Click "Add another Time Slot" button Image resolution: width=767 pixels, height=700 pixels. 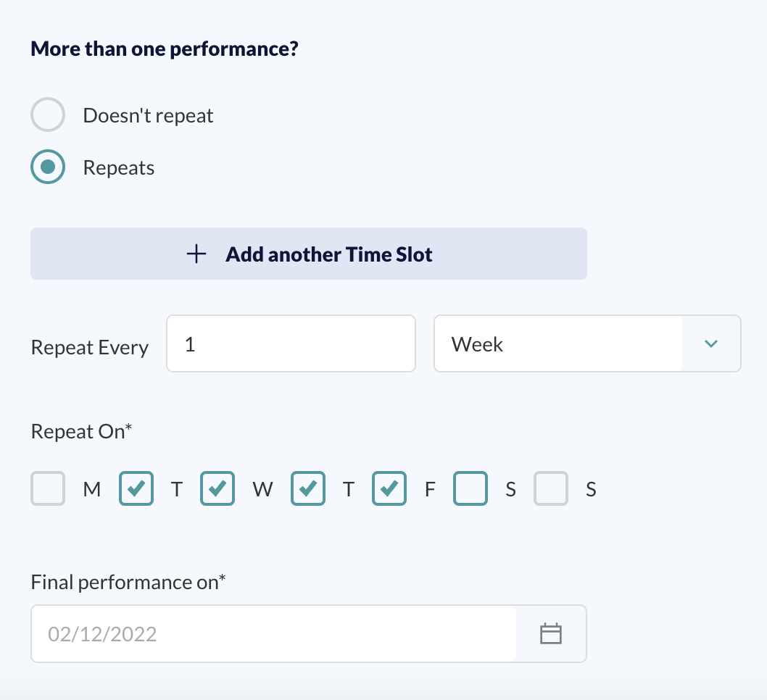pos(309,254)
